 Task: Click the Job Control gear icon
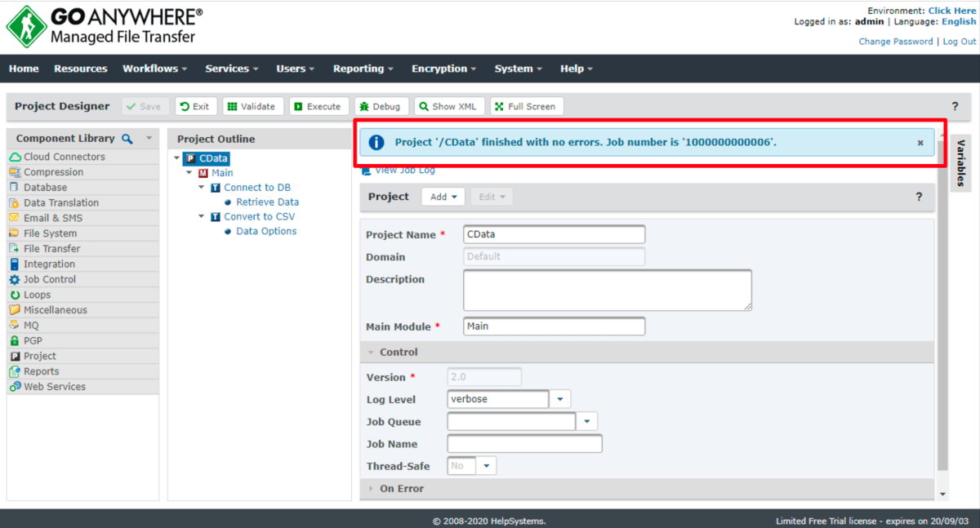[x=15, y=279]
